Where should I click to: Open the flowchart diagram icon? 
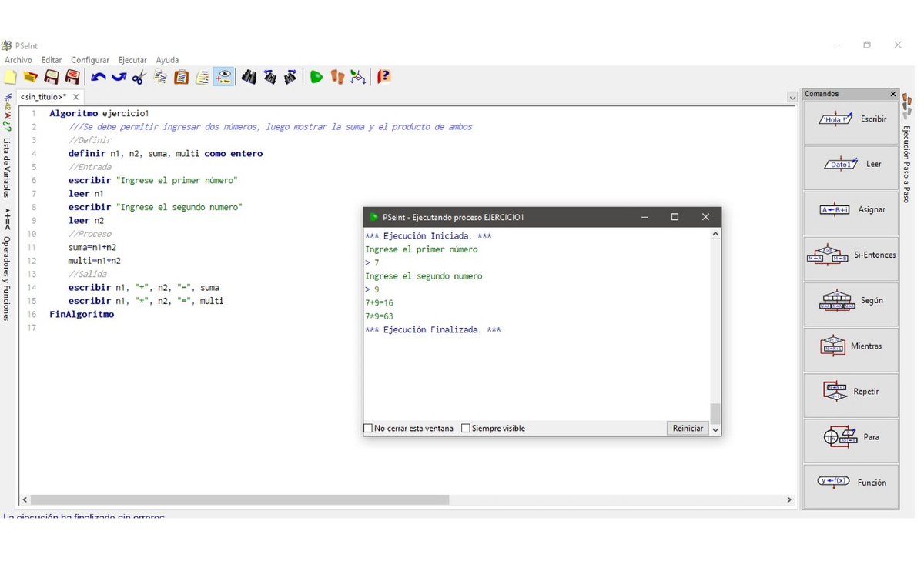point(358,77)
